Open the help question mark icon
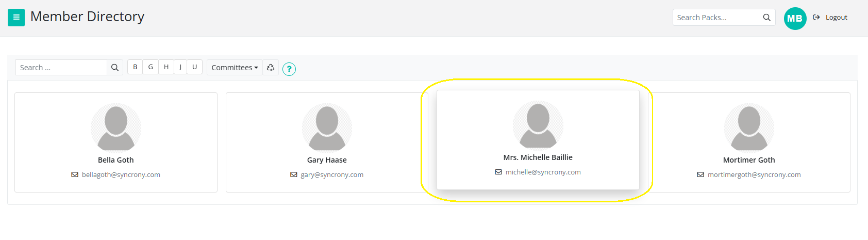This screenshot has width=868, height=240. click(289, 69)
